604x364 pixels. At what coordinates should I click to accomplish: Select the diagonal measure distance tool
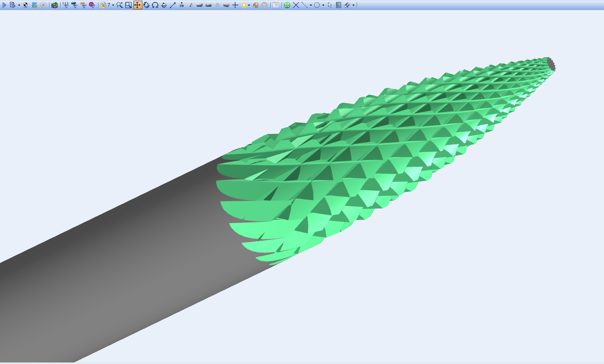click(x=173, y=5)
